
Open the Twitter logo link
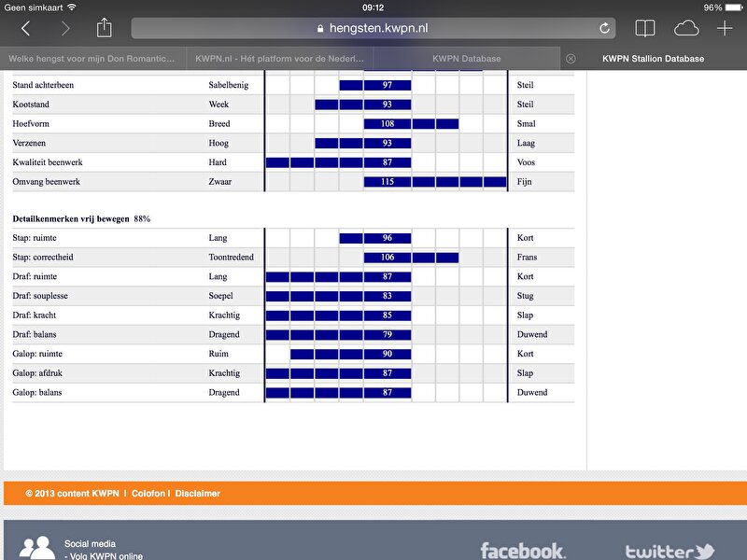669,551
